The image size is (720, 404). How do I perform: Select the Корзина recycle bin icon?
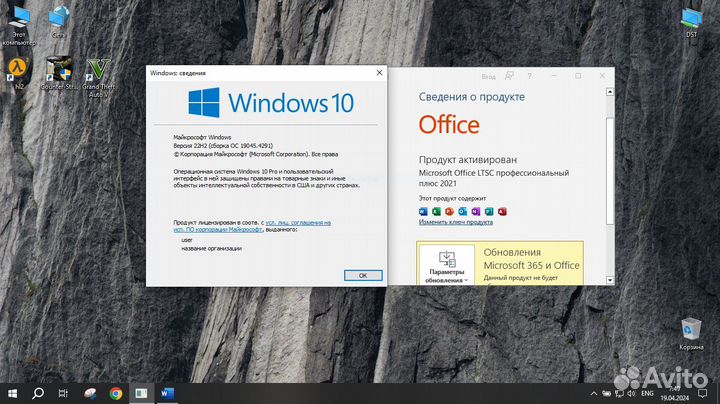coord(691,333)
